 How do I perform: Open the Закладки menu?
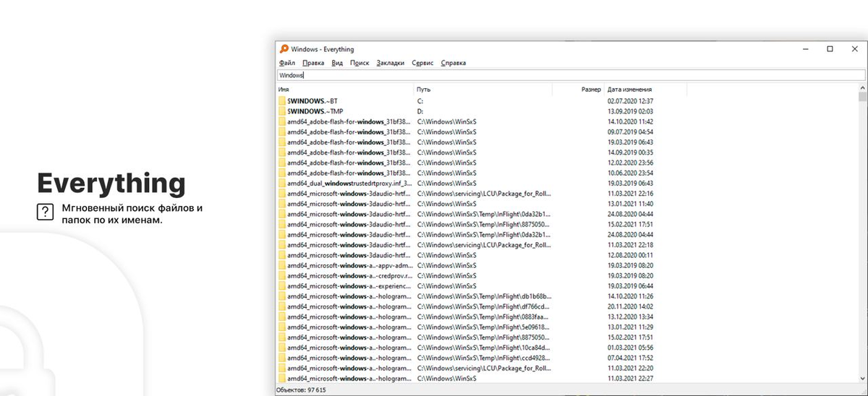[391, 63]
